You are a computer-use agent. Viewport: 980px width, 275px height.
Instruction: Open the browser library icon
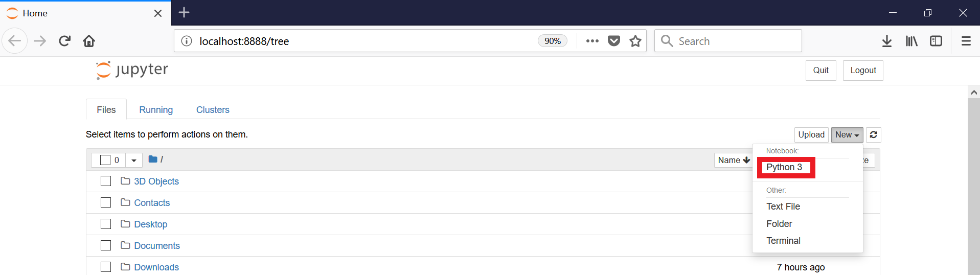[911, 41]
